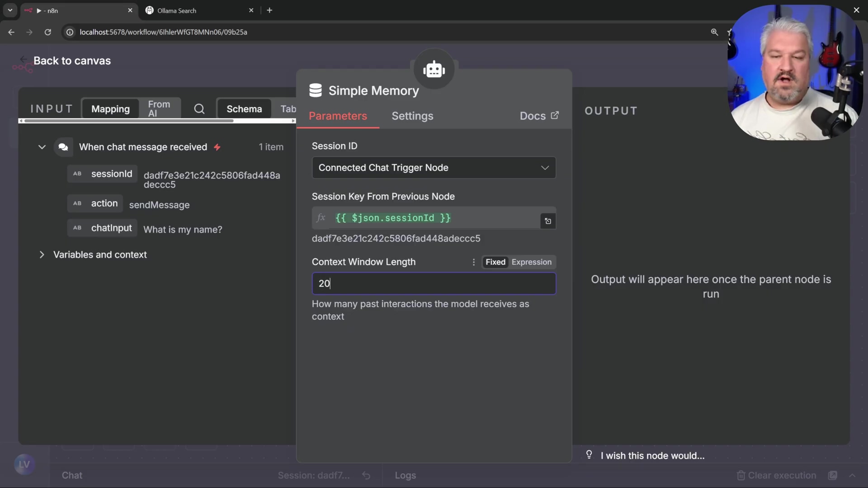Click the three-dot options icon beside Context Window Length

pos(473,262)
